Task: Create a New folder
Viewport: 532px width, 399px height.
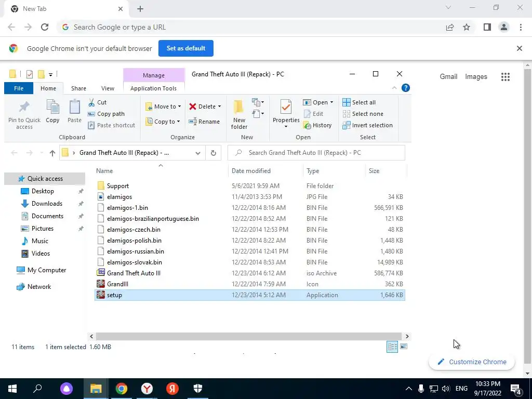Action: 239,114
